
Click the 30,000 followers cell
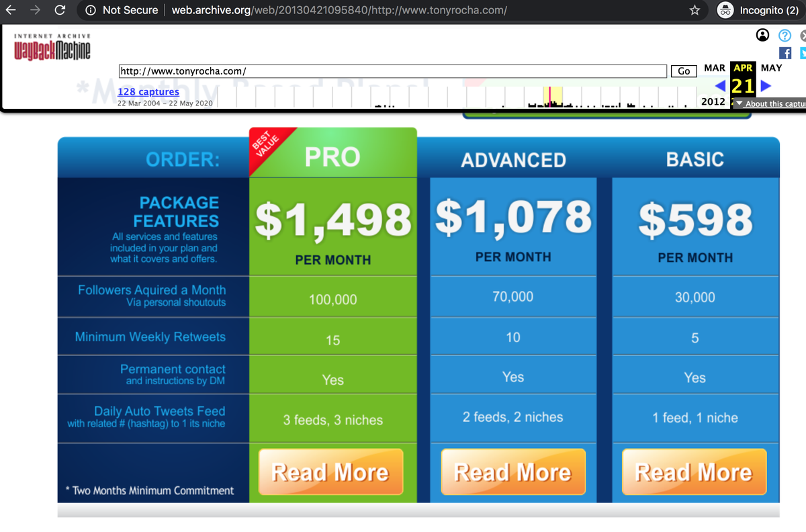[x=695, y=297]
